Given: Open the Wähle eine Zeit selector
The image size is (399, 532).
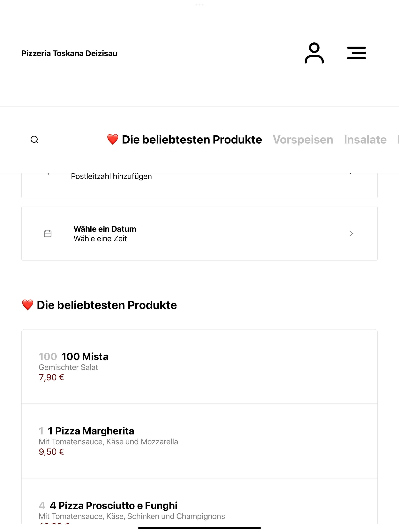Looking at the screenshot, I should click(x=100, y=239).
